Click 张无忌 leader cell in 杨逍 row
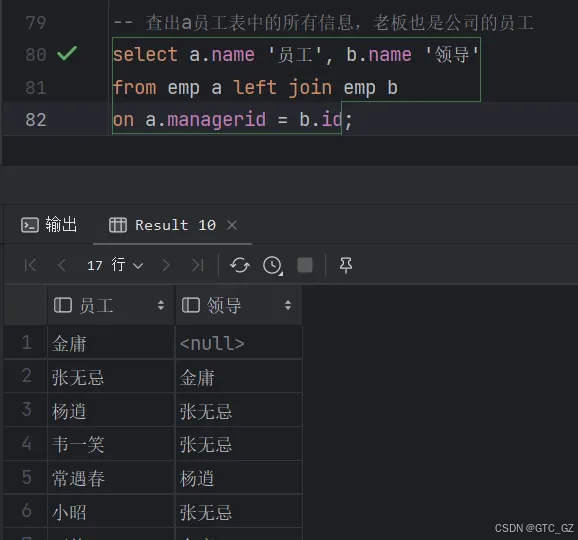Viewport: 578px width, 540px height. [239, 410]
